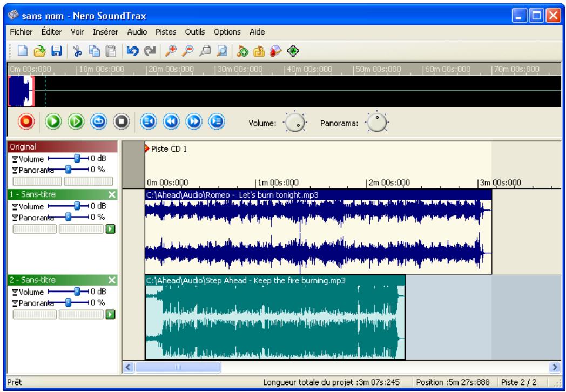Click the horizontal scrollbar left arrow

(128, 368)
